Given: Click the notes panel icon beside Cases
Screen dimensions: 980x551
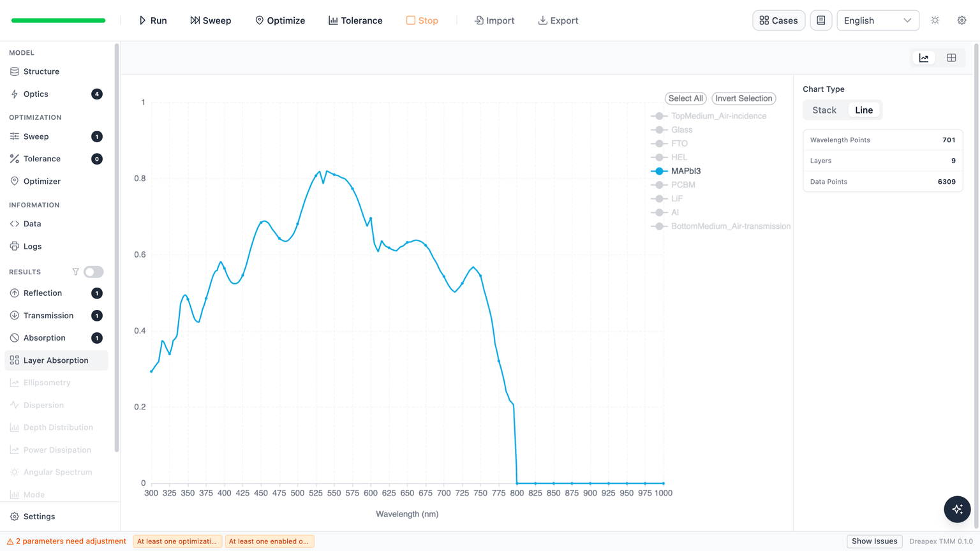Looking at the screenshot, I should [x=821, y=20].
